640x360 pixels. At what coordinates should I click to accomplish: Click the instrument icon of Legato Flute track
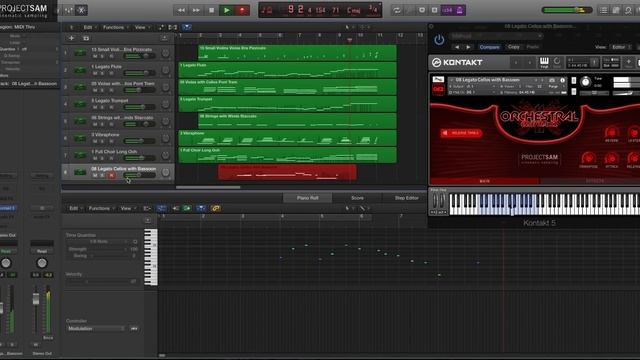pos(80,70)
